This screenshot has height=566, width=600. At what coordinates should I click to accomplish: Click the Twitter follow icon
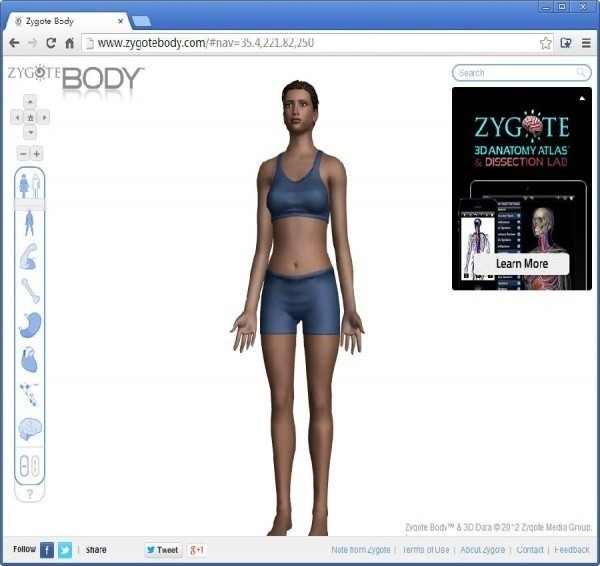[65, 550]
